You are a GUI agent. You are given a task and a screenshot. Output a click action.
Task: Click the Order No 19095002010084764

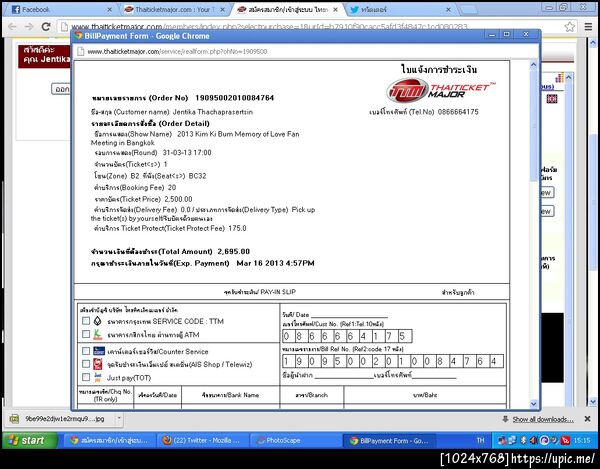coord(235,98)
